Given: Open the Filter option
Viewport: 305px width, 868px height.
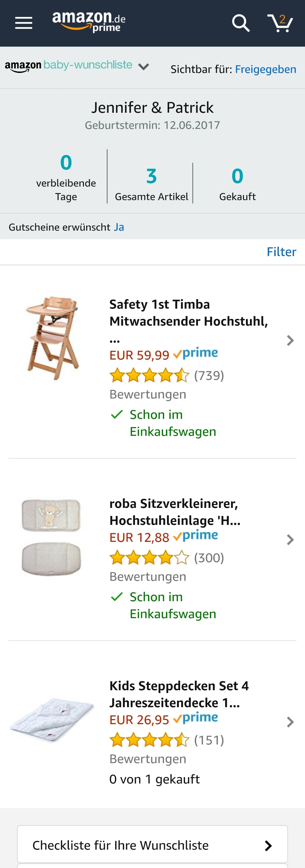Looking at the screenshot, I should click(282, 252).
